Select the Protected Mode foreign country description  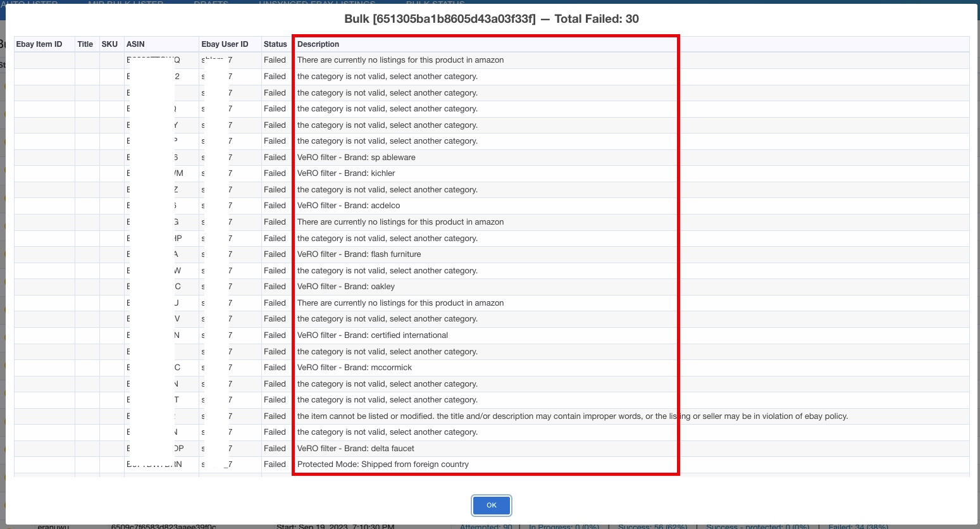(383, 464)
